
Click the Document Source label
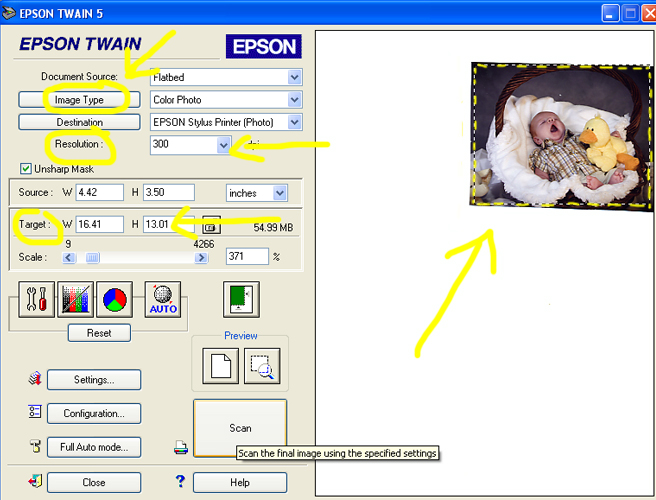[79, 77]
